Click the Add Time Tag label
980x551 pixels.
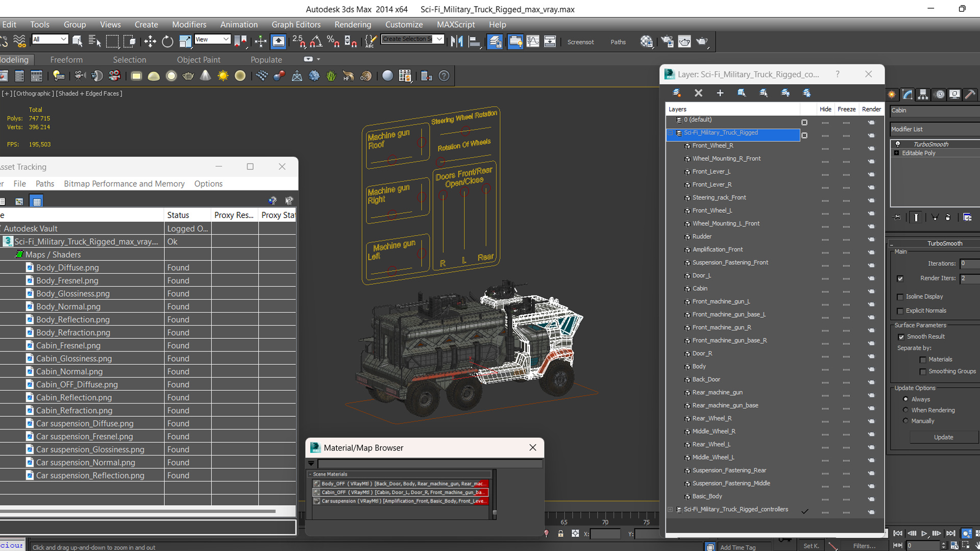[738, 547]
